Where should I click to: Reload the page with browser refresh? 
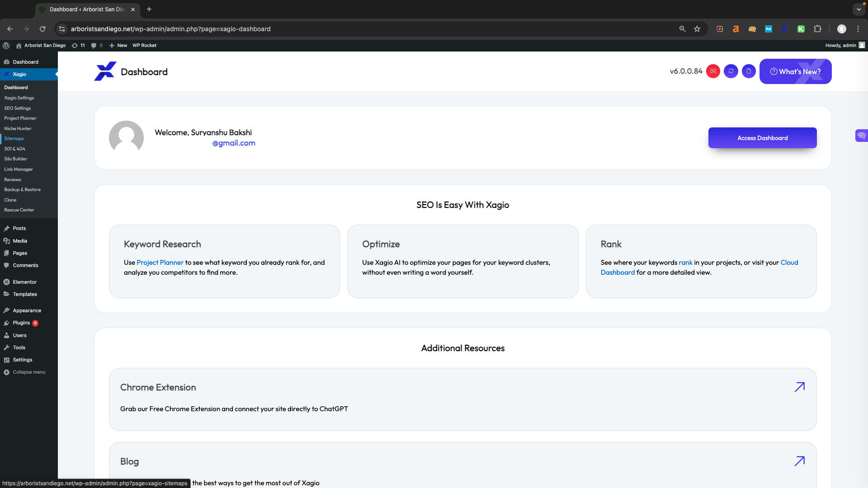[42, 29]
